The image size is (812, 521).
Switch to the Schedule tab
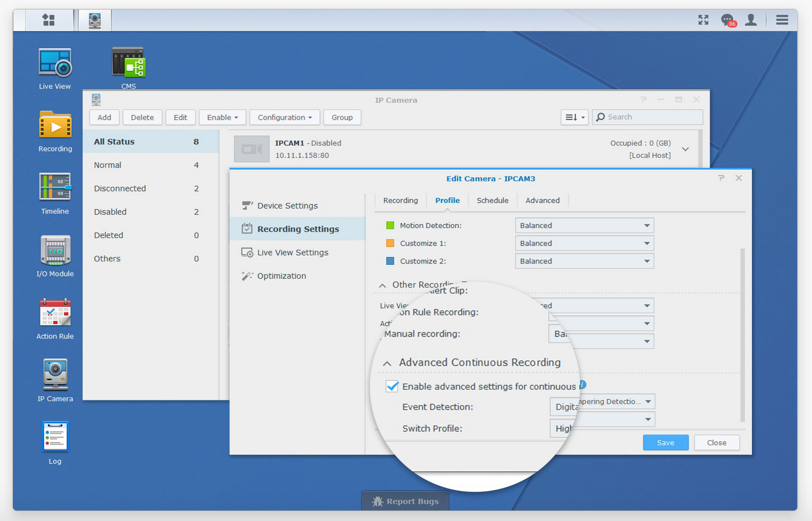tap(492, 200)
